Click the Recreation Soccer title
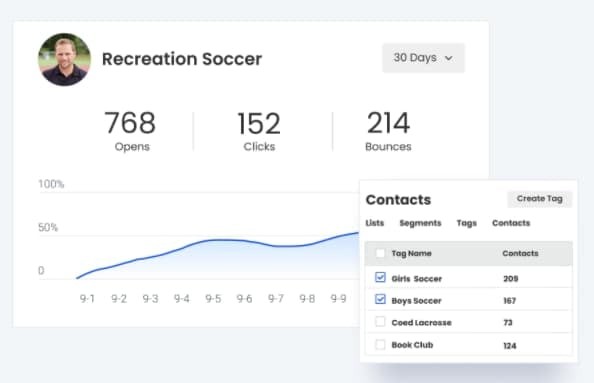Viewport: 594px width, 383px height. pyautogui.click(x=182, y=59)
